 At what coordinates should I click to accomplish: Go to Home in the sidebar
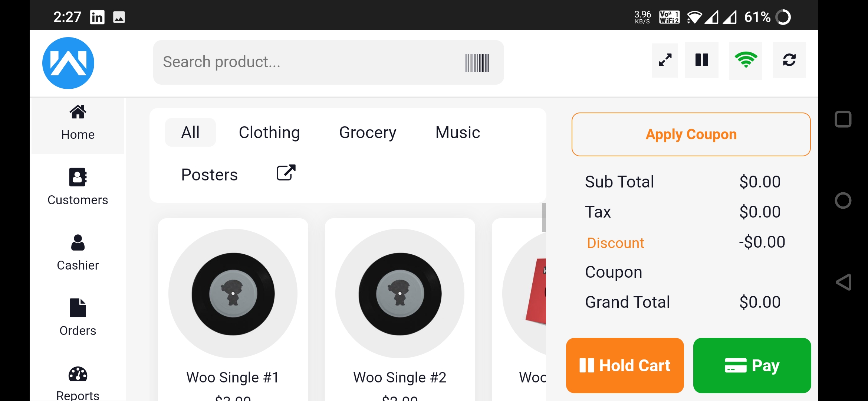78,123
